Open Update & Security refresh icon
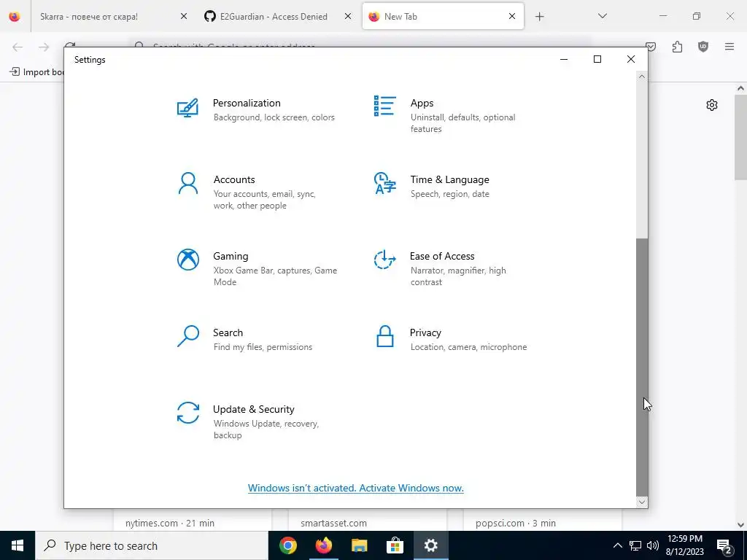The height and width of the screenshot is (560, 747). coord(188,413)
